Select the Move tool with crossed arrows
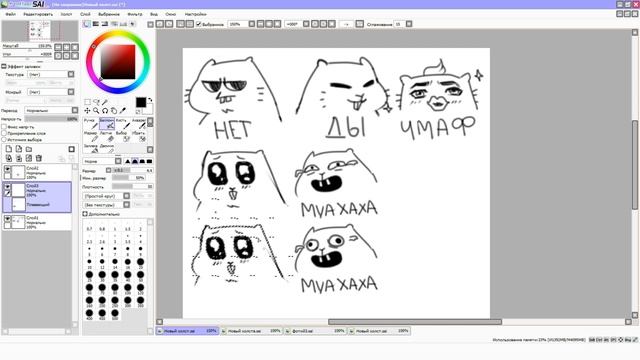The image size is (640, 360). click(x=87, y=111)
